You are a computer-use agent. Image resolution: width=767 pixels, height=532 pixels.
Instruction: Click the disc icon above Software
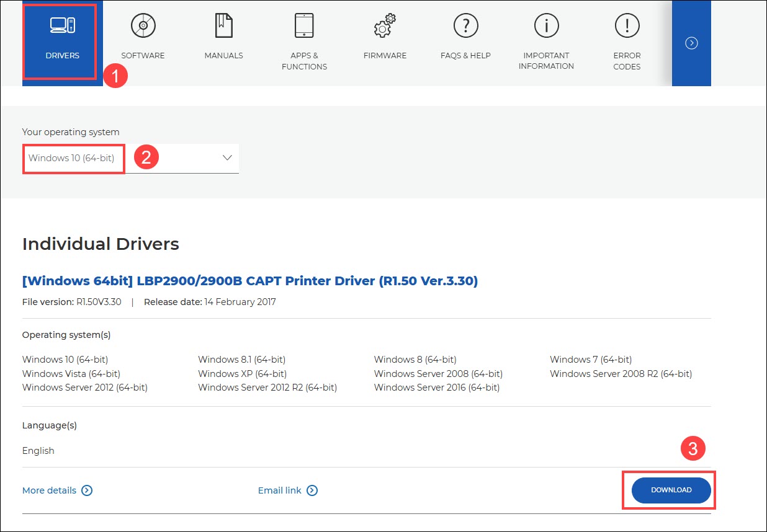pos(143,25)
